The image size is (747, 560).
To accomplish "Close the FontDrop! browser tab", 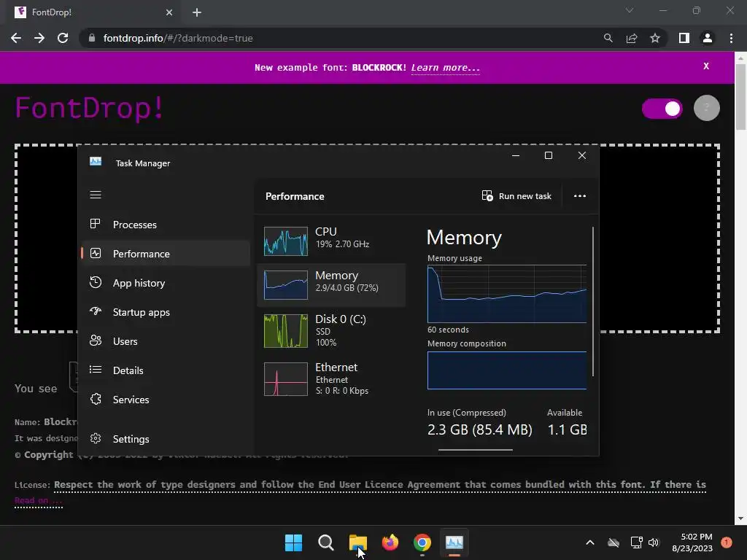I will pyautogui.click(x=169, y=12).
